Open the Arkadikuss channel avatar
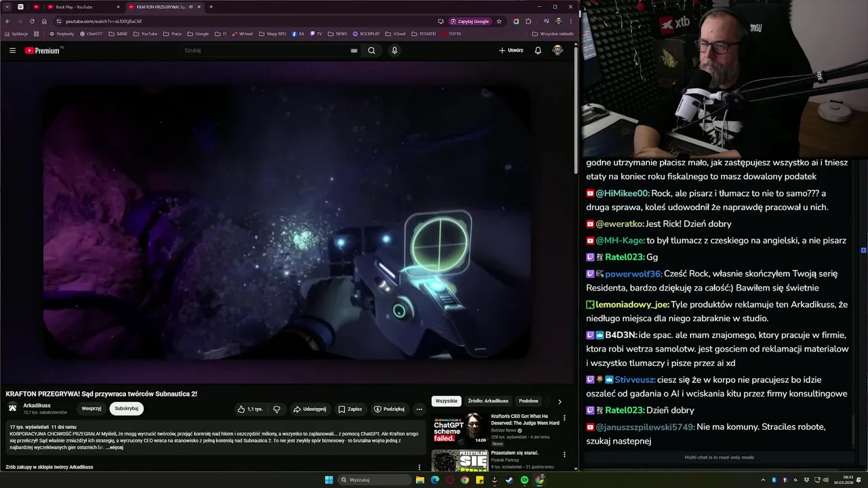Viewport: 868px width, 488px height. (x=12, y=408)
